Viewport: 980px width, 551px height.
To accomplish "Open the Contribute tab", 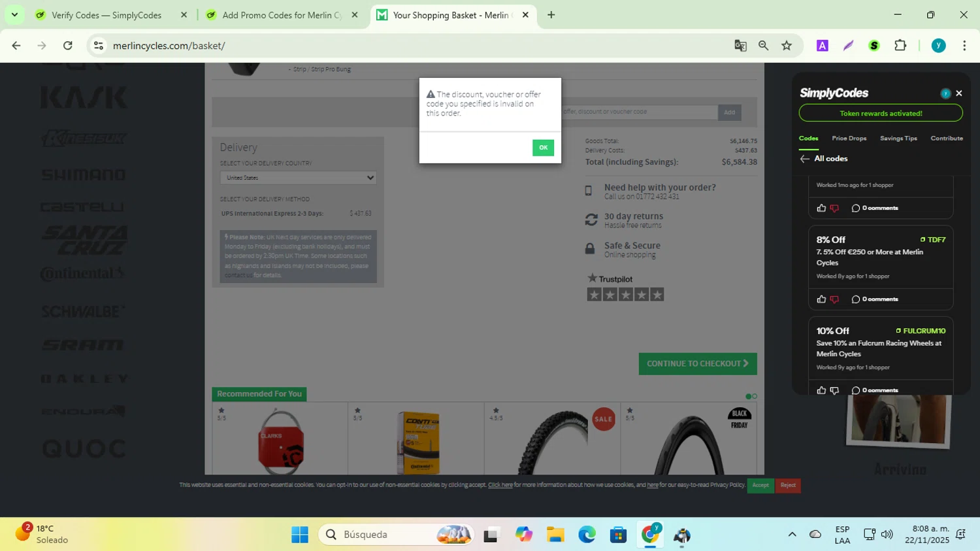I will 947,139.
